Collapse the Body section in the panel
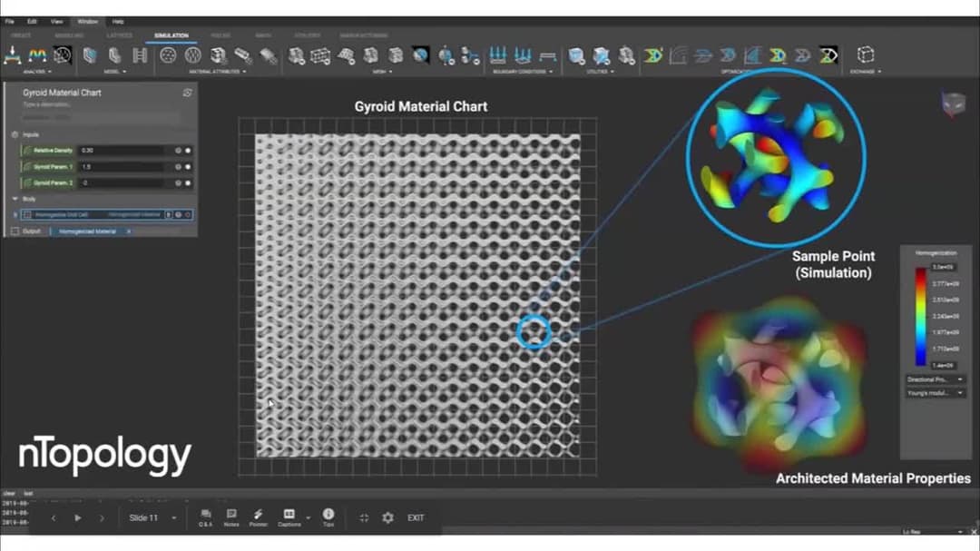Viewport: 980px width, 551px height. point(15,199)
